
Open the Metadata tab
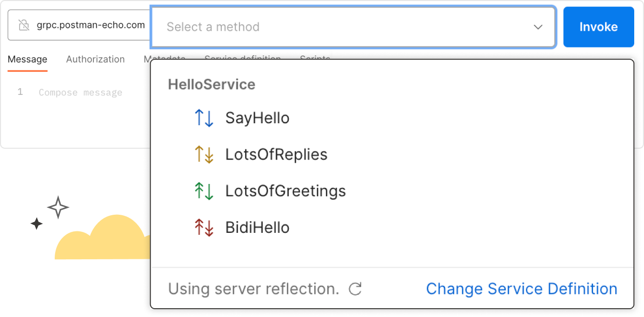point(164,59)
